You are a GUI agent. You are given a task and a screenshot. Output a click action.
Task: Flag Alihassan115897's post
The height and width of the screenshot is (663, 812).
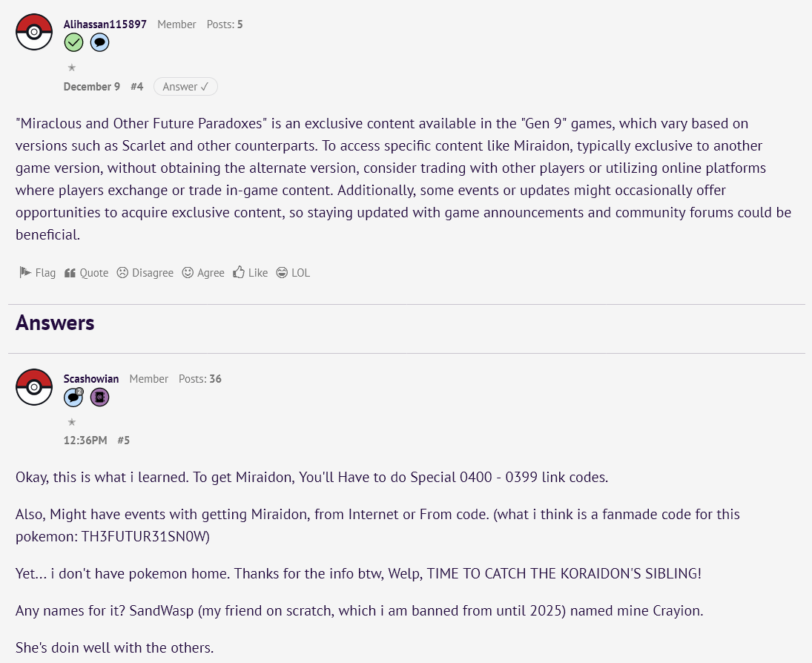click(x=37, y=272)
